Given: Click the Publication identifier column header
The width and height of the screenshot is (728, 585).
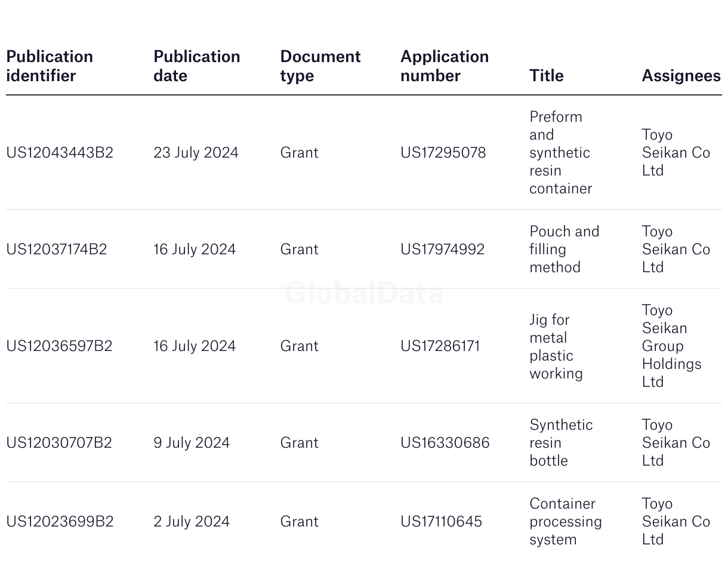Looking at the screenshot, I should click(50, 66).
